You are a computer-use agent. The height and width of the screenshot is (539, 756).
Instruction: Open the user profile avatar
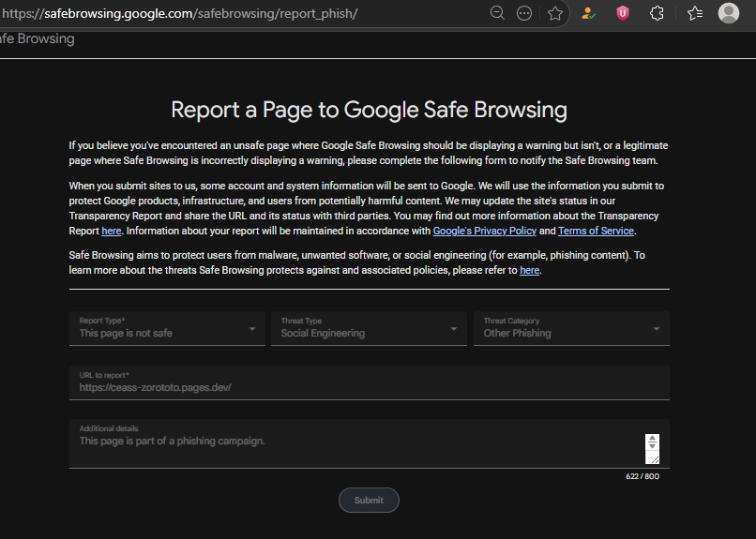pyautogui.click(x=729, y=13)
